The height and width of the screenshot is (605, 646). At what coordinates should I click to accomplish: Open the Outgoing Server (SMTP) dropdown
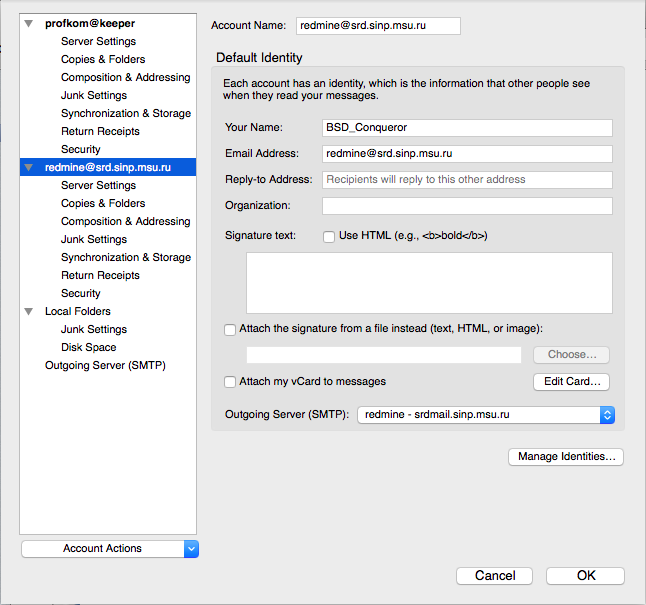coord(486,414)
